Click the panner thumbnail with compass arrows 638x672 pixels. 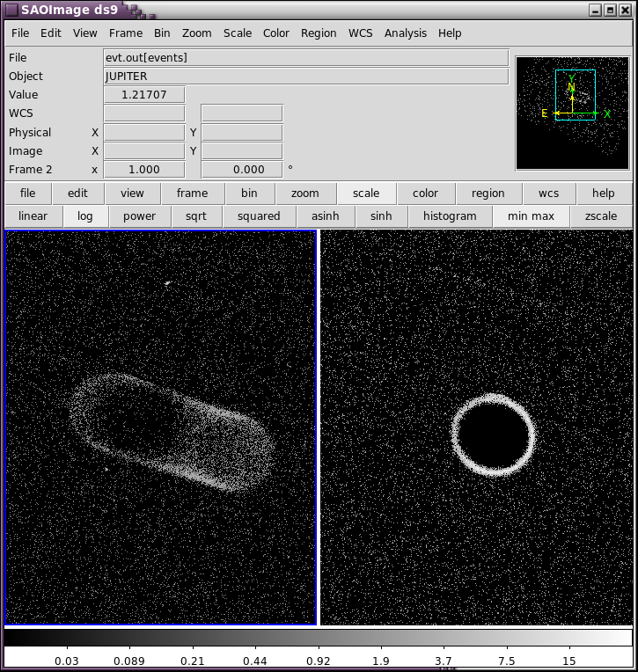[573, 113]
